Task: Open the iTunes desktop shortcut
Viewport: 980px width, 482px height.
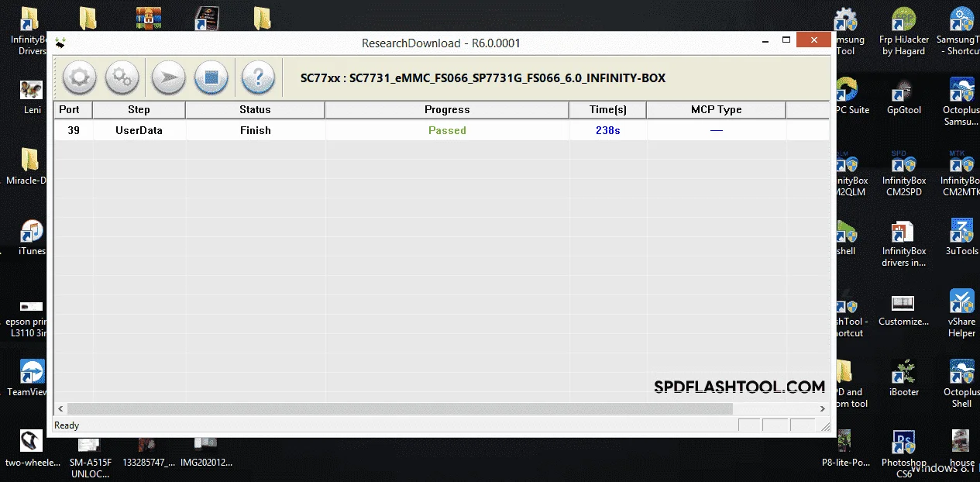Action: tap(32, 237)
